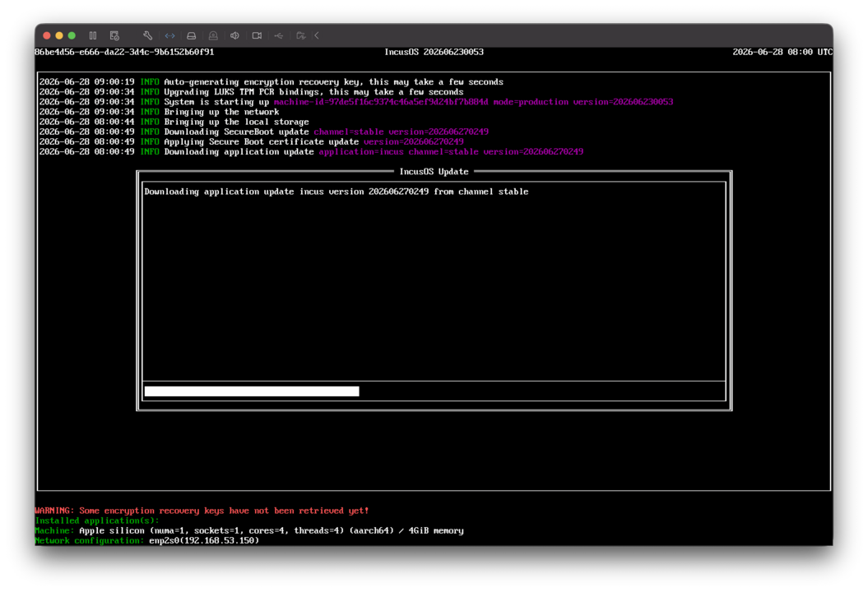Close the VM window with the red button
Screen dimensions: 868x592
[47, 35]
